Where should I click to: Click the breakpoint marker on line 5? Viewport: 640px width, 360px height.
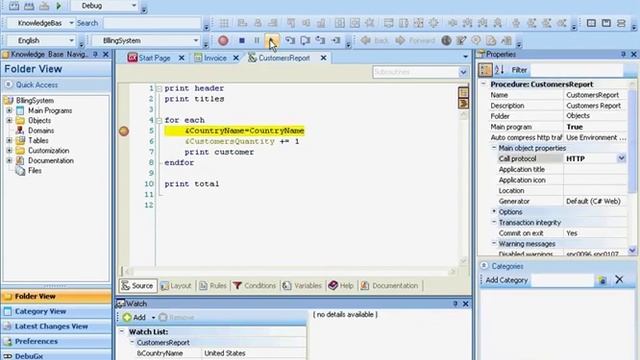pos(124,131)
